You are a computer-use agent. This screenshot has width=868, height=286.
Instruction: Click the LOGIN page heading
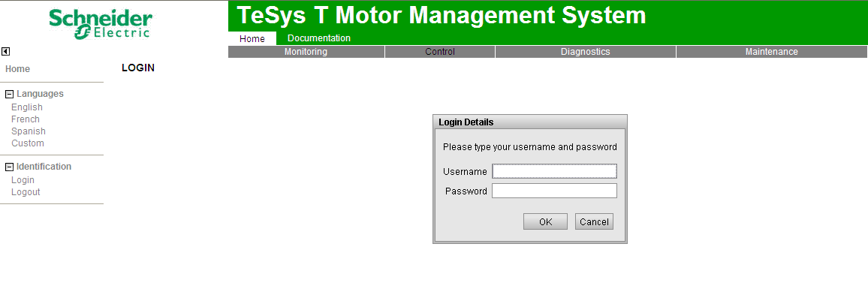click(x=138, y=68)
